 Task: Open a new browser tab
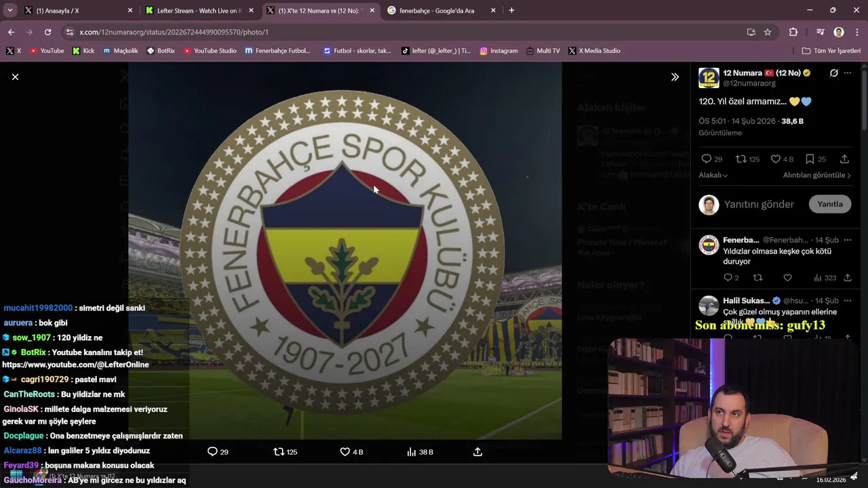click(x=511, y=11)
